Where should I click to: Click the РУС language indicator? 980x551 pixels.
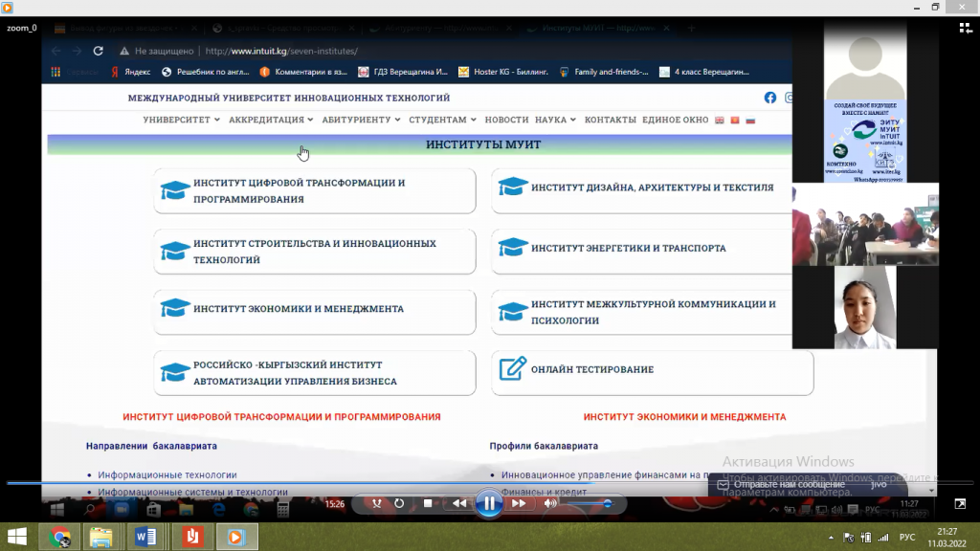click(x=907, y=538)
